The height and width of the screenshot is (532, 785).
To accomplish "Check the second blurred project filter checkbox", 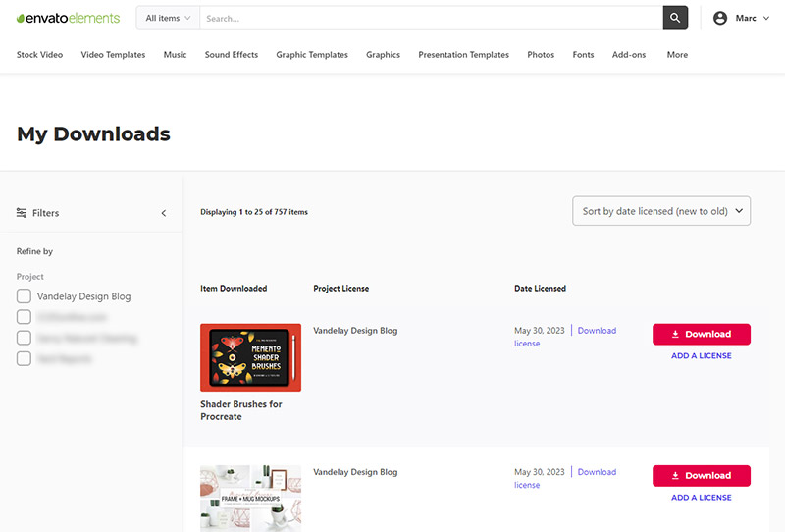I will tap(24, 317).
